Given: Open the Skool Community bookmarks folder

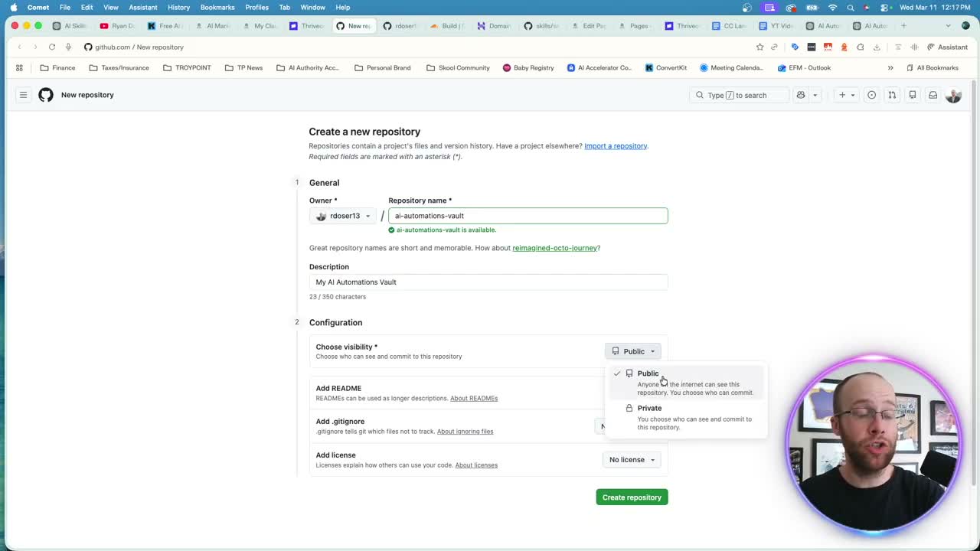Looking at the screenshot, I should click(x=458, y=67).
